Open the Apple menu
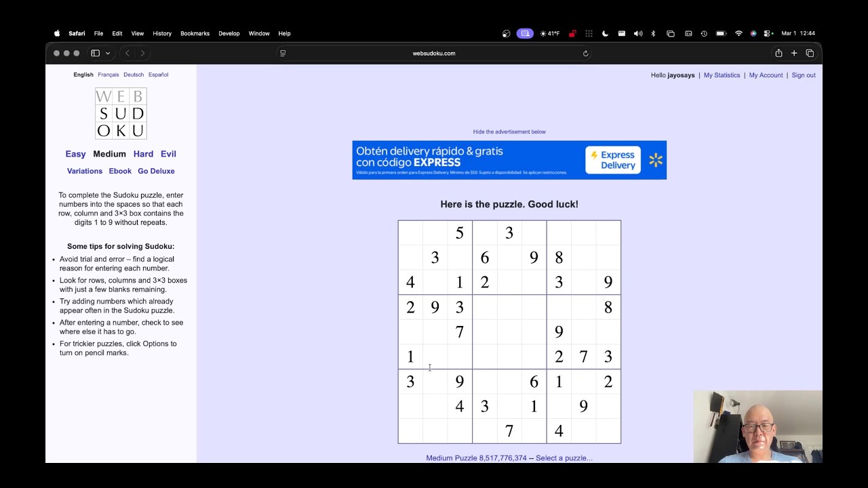Image resolution: width=868 pixels, height=488 pixels. click(57, 33)
